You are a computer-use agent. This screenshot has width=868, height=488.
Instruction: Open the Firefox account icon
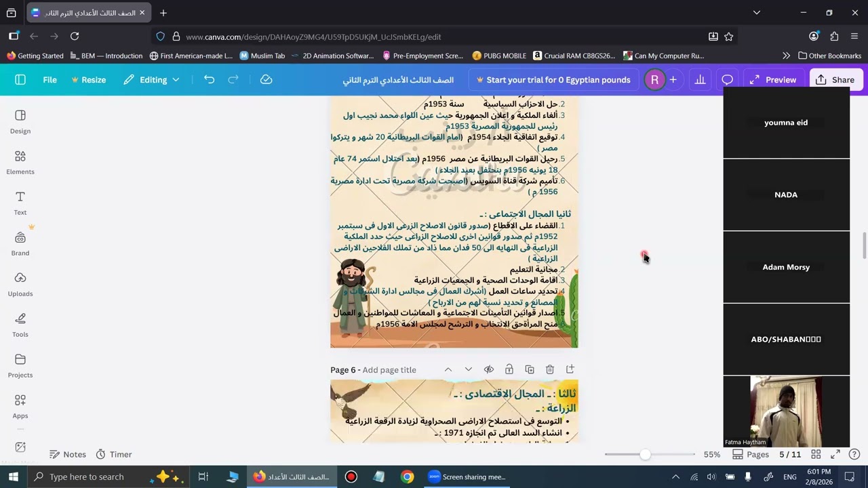pyautogui.click(x=814, y=37)
